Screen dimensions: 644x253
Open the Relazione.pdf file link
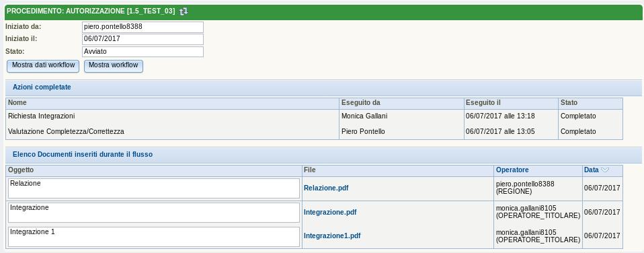tap(326, 188)
